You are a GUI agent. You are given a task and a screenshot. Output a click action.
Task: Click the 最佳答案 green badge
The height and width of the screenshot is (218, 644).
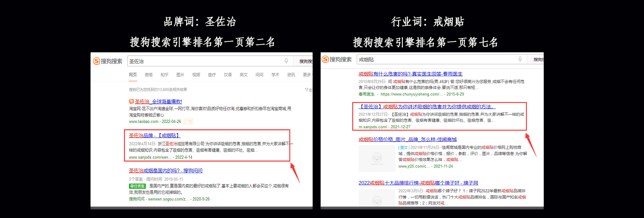click(138, 186)
